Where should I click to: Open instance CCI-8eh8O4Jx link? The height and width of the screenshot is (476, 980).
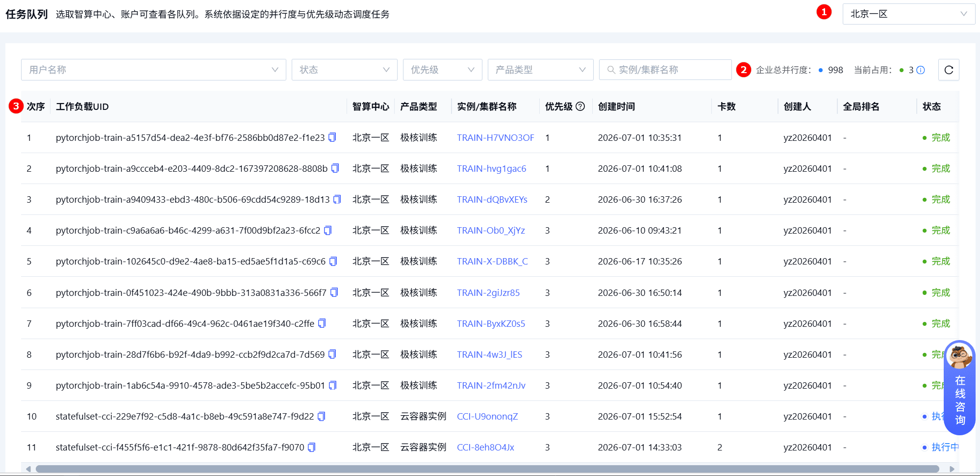pyautogui.click(x=486, y=448)
